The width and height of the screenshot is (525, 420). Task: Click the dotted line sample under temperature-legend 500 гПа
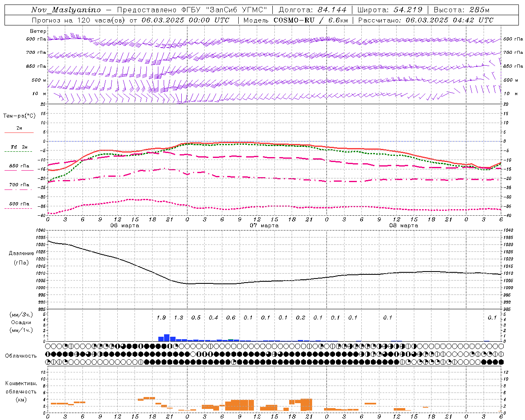[x=18, y=208]
